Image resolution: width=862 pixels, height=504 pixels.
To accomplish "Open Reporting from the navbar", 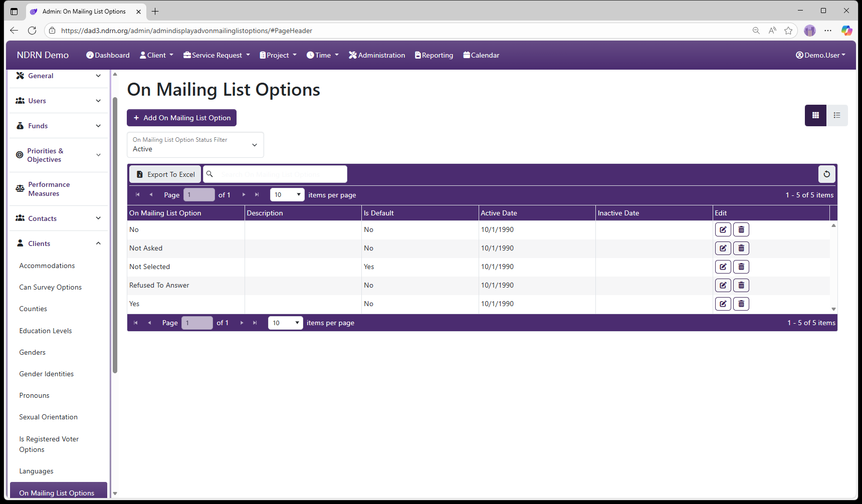I will coord(434,55).
